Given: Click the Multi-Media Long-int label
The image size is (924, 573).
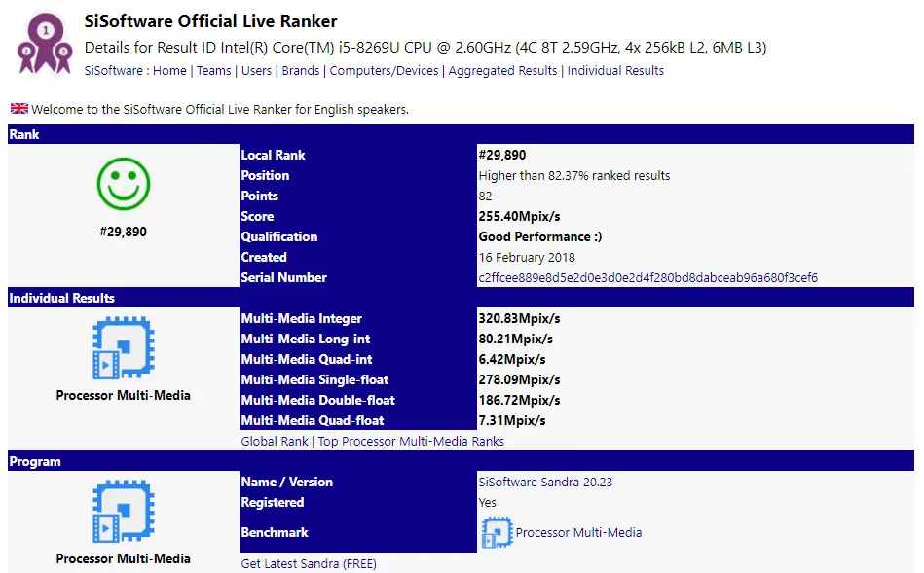Looking at the screenshot, I should [x=306, y=339].
